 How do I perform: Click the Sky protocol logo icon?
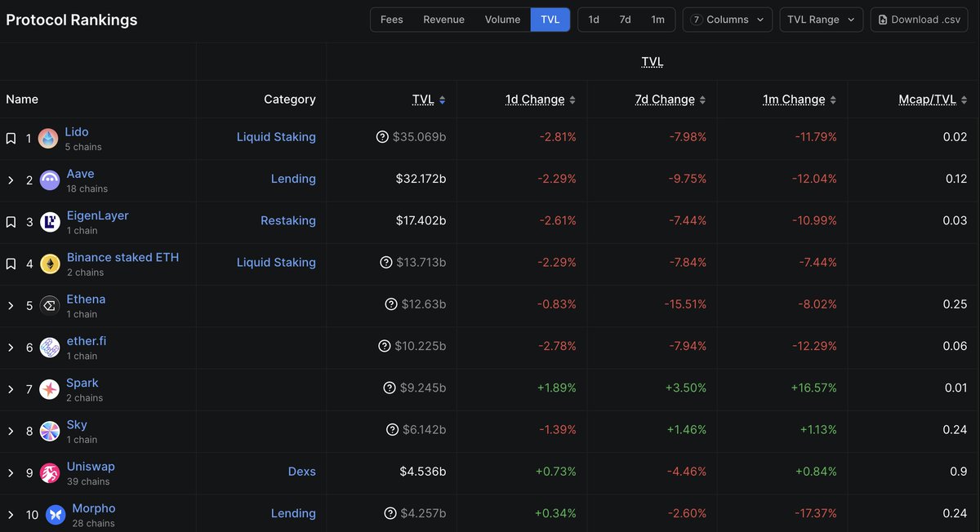coord(50,431)
